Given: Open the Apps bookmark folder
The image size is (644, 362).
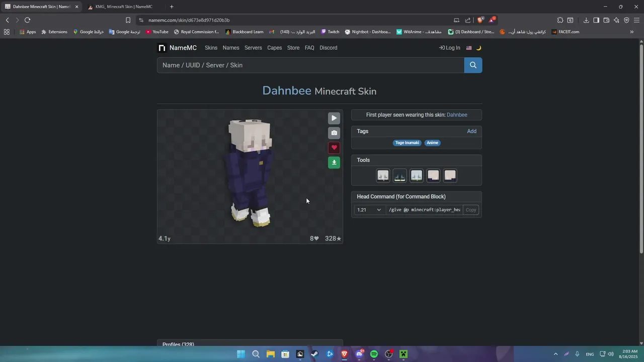Looking at the screenshot, I should [x=28, y=32].
